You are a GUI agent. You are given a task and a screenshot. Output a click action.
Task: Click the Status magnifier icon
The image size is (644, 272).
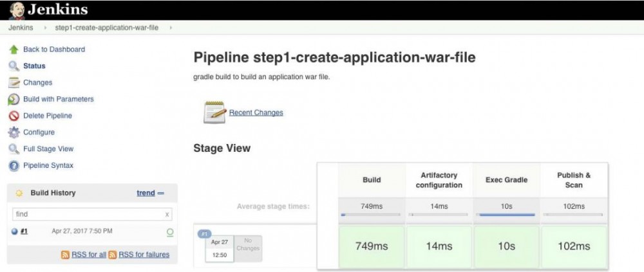pyautogui.click(x=14, y=66)
